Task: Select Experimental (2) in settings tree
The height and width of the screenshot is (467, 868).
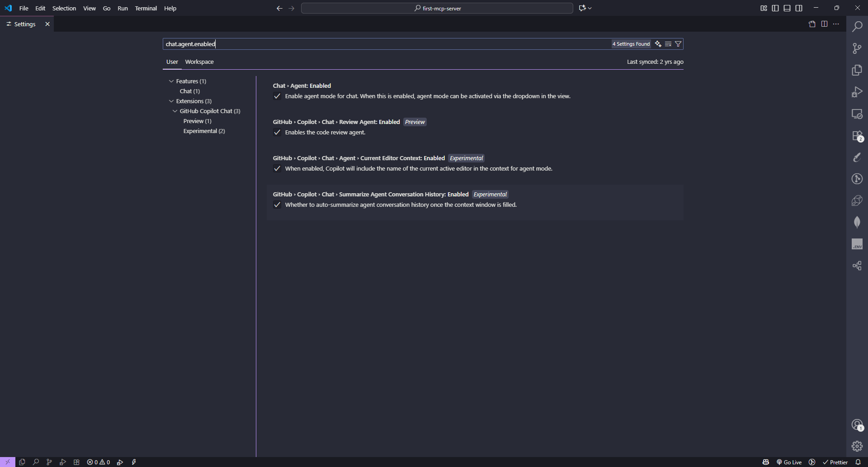Action: coord(204,131)
